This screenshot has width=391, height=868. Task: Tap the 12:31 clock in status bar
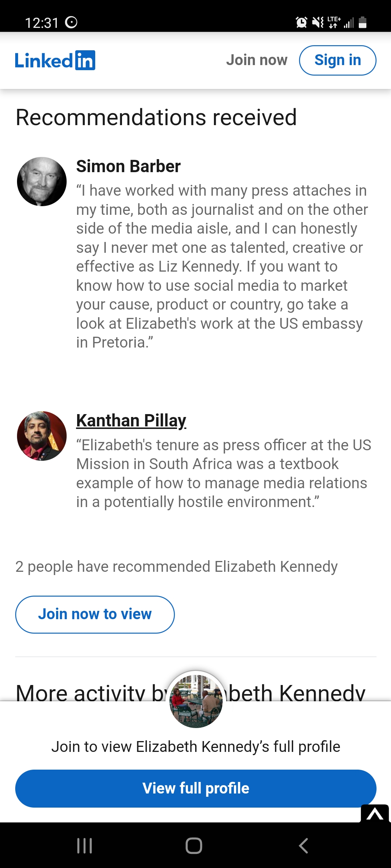[42, 23]
